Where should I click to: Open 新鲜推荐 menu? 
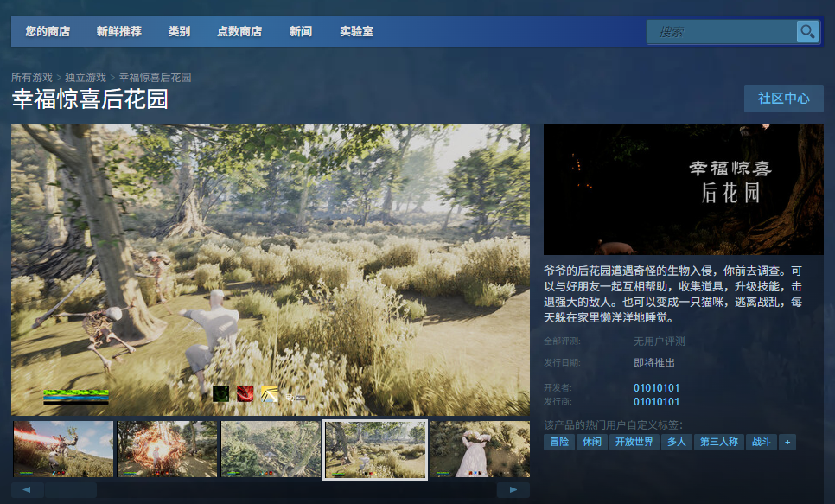coord(119,32)
